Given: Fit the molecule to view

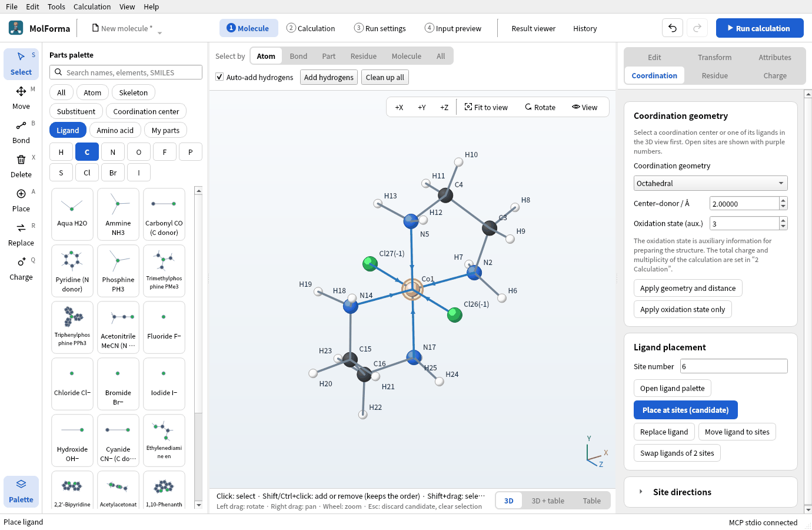Looking at the screenshot, I should click(x=486, y=107).
